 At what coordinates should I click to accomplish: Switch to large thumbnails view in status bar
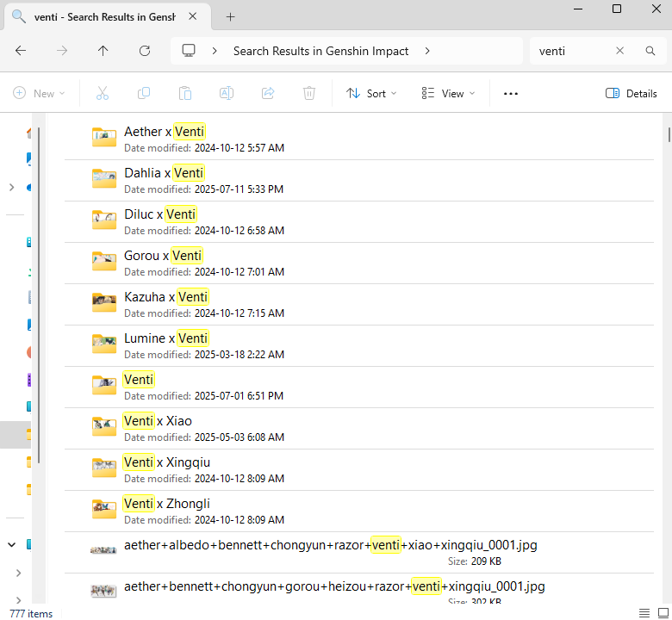pyautogui.click(x=663, y=613)
